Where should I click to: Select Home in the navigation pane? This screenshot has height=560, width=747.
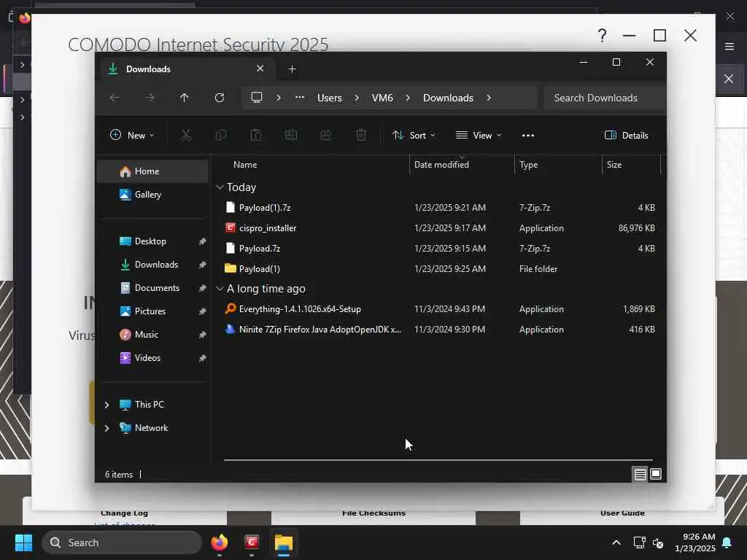[152, 171]
